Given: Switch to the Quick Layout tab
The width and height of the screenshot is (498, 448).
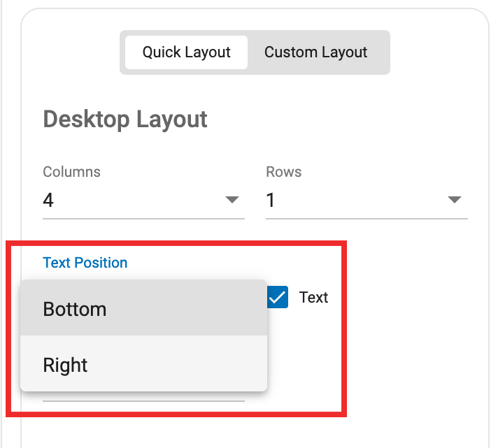Looking at the screenshot, I should pos(186,52).
